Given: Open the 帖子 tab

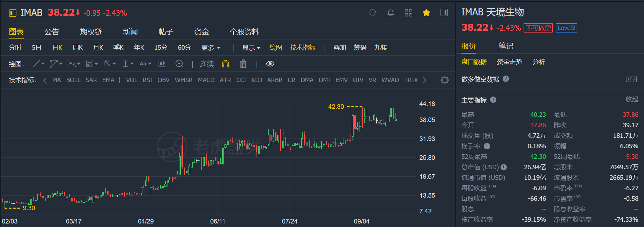Looking at the screenshot, I should pyautogui.click(x=166, y=32).
